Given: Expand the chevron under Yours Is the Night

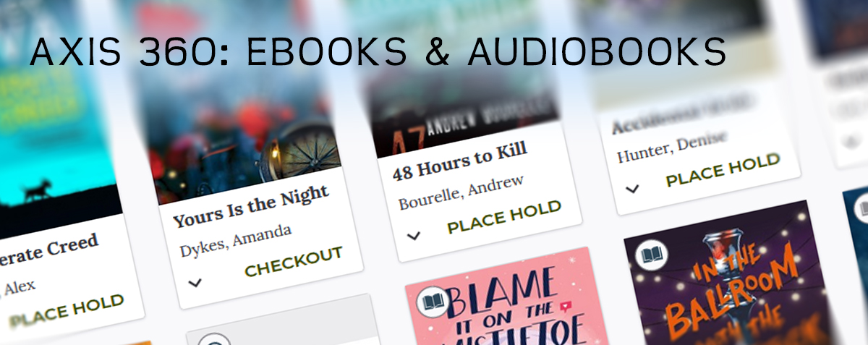Looking at the screenshot, I should 195,283.
